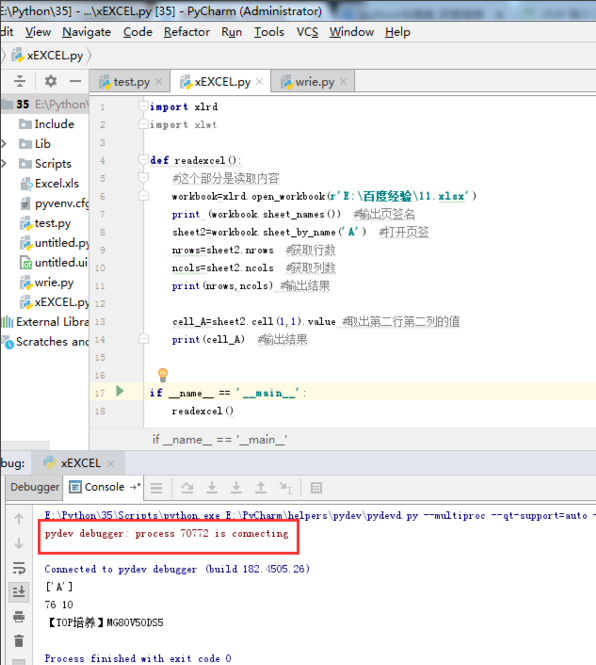
Task: Open the Run menu
Action: pyautogui.click(x=232, y=32)
